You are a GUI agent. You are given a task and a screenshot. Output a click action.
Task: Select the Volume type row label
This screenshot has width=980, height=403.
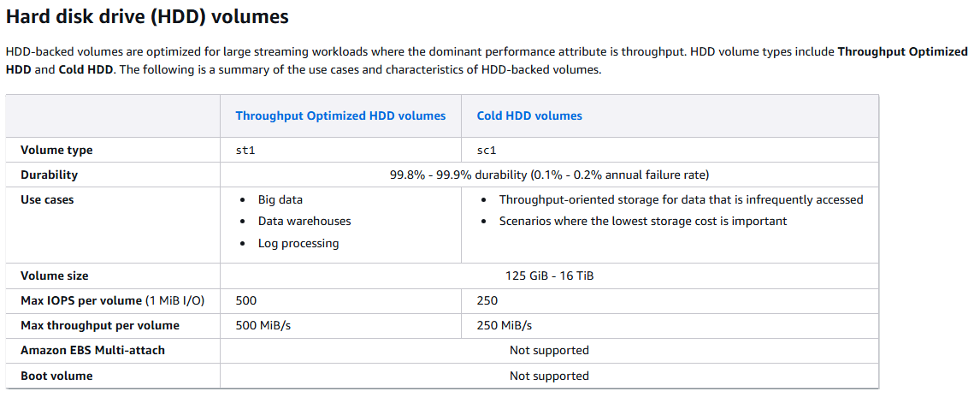pyautogui.click(x=56, y=150)
